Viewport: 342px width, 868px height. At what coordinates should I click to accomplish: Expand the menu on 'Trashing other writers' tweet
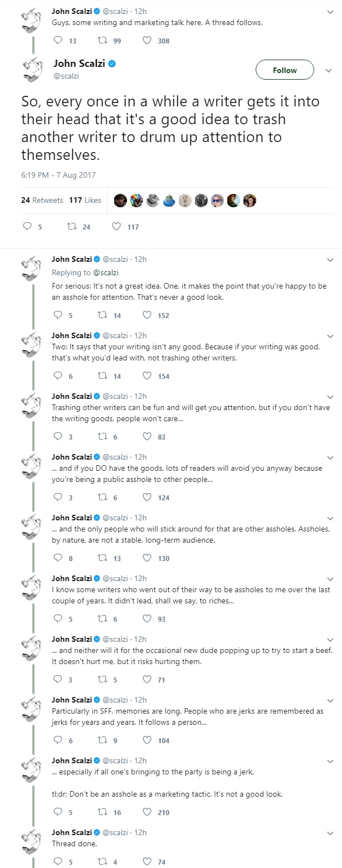coord(331,397)
